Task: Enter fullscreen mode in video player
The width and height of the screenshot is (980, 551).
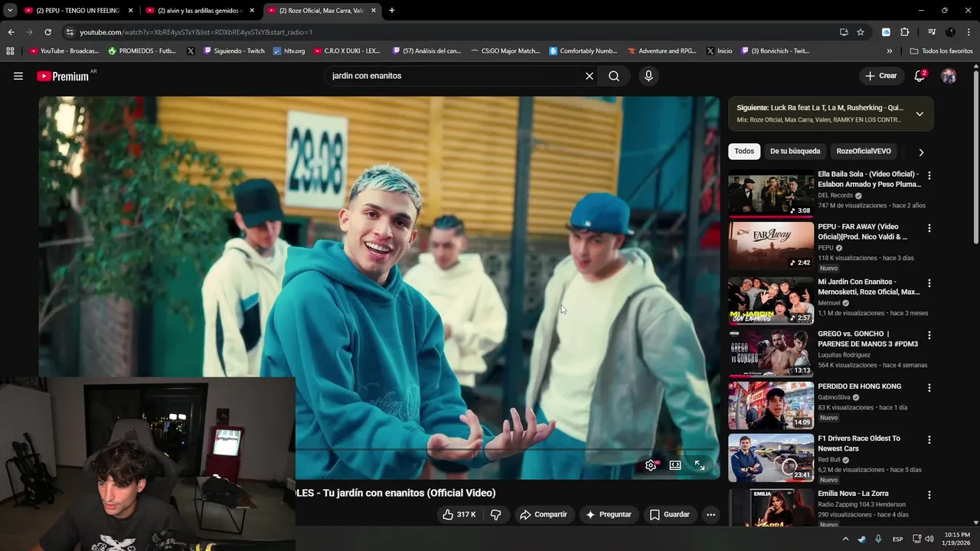Action: tap(700, 465)
